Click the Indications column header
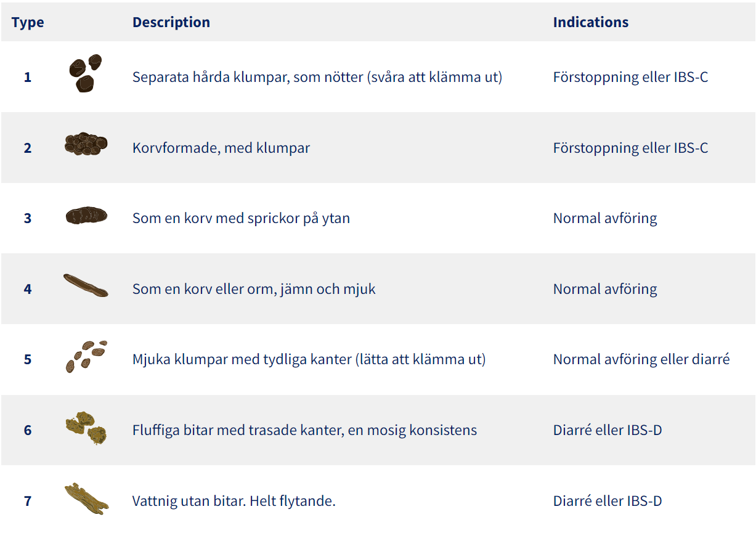Screen dimensions: 756x533 591,22
